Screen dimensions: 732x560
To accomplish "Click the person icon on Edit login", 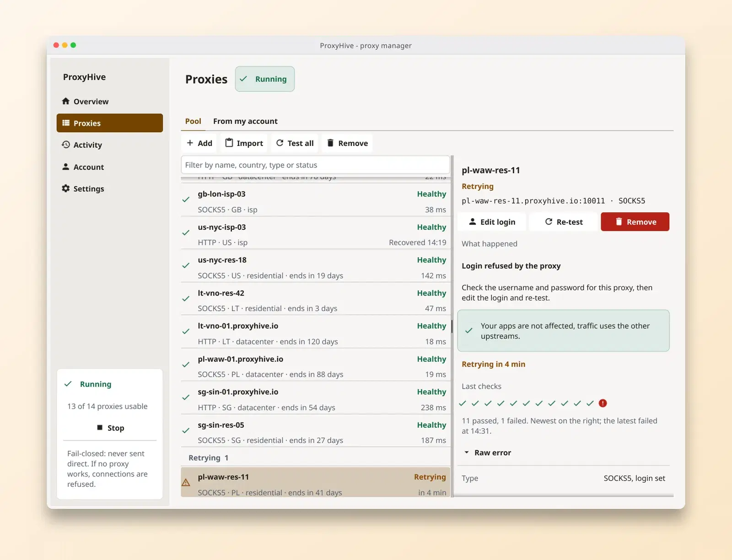I will (x=473, y=221).
